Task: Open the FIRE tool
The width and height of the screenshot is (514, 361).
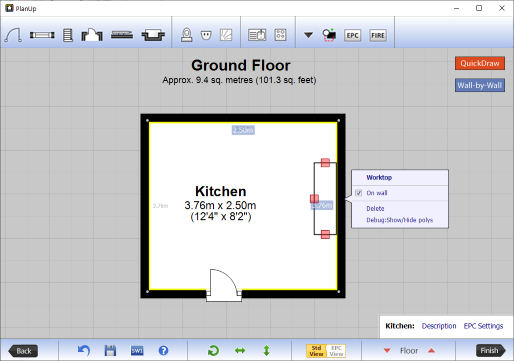Action: click(378, 35)
